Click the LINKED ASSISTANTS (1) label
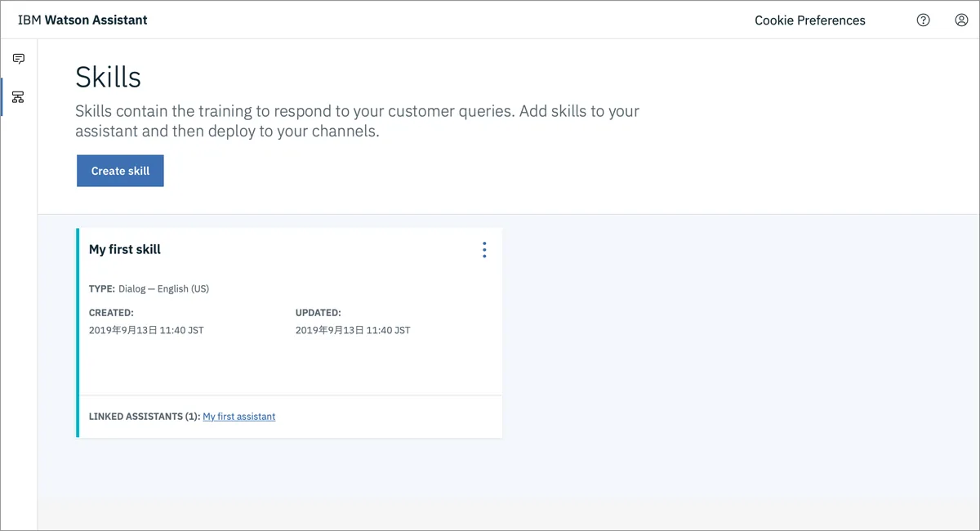Viewport: 980px width, 531px height. 145,417
